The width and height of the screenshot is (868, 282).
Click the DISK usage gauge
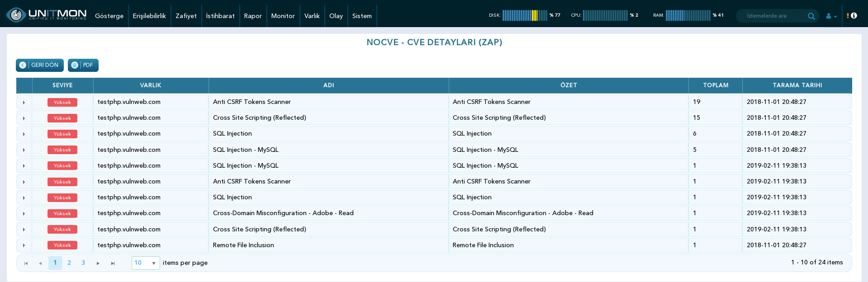point(525,15)
